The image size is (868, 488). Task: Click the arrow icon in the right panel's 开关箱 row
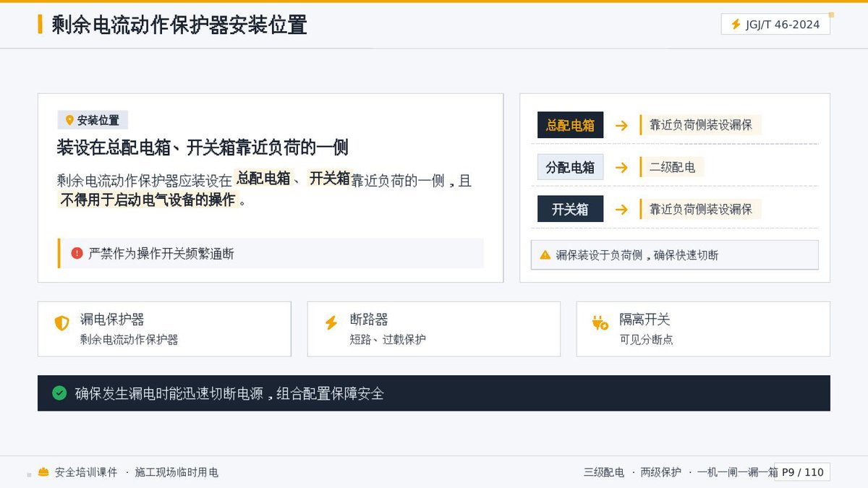(x=621, y=210)
